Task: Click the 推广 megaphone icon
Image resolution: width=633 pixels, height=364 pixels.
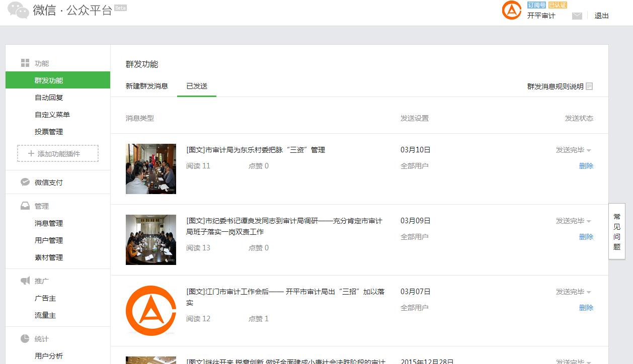Action: point(25,281)
